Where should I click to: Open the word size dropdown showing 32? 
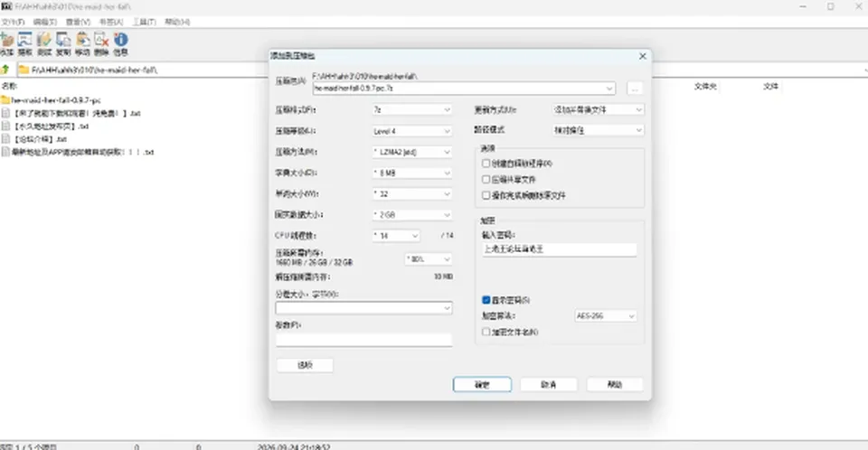[412, 193]
